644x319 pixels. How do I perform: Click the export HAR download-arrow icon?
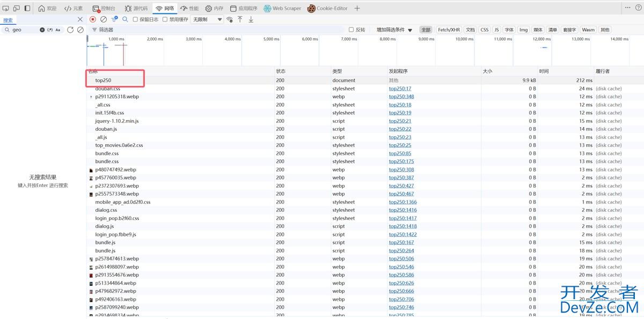point(251,19)
